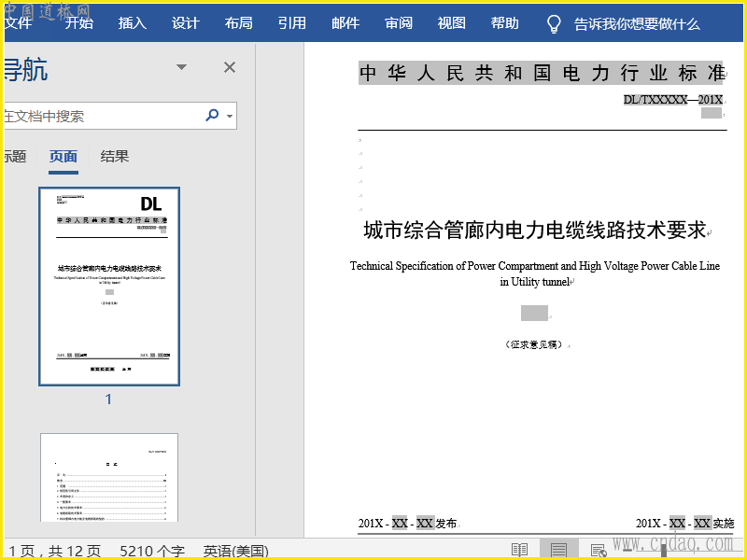Click the lightbulb Tell Me icon
Screen dimensions: 747x560
point(554,24)
